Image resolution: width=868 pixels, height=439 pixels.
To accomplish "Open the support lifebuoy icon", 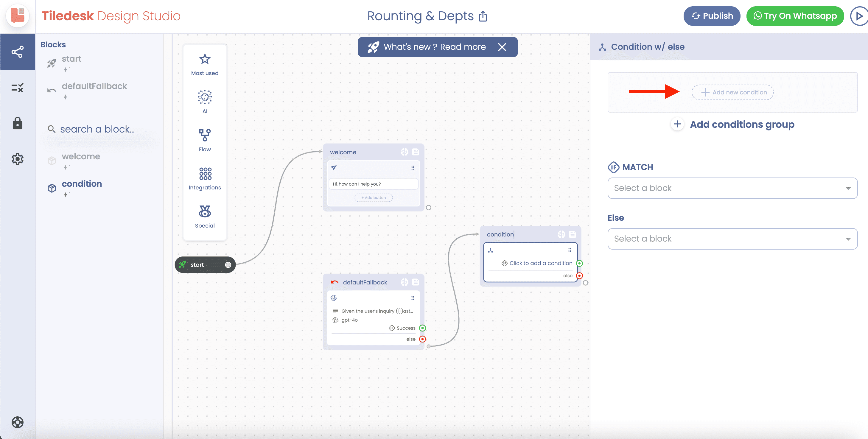I will coord(18,422).
